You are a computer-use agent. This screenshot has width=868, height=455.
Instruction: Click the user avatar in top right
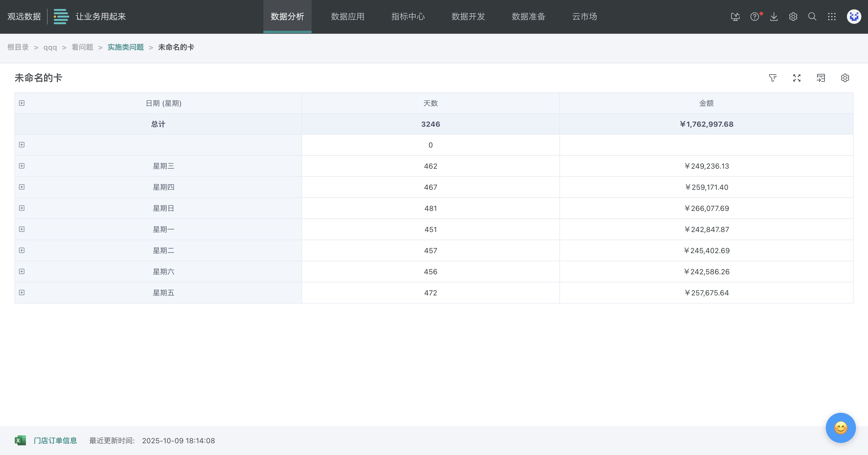pyautogui.click(x=854, y=17)
